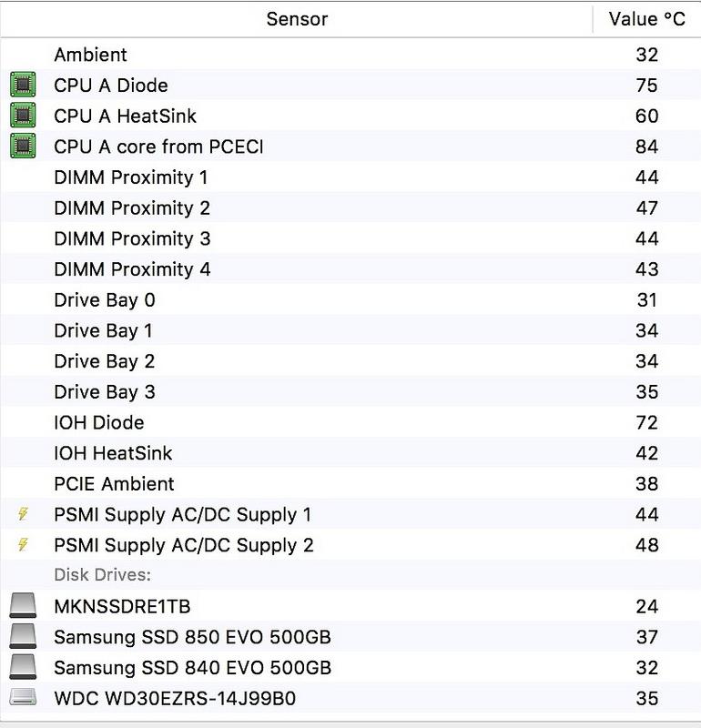
Task: Sort by the Sensor column header
Action: tap(297, 19)
